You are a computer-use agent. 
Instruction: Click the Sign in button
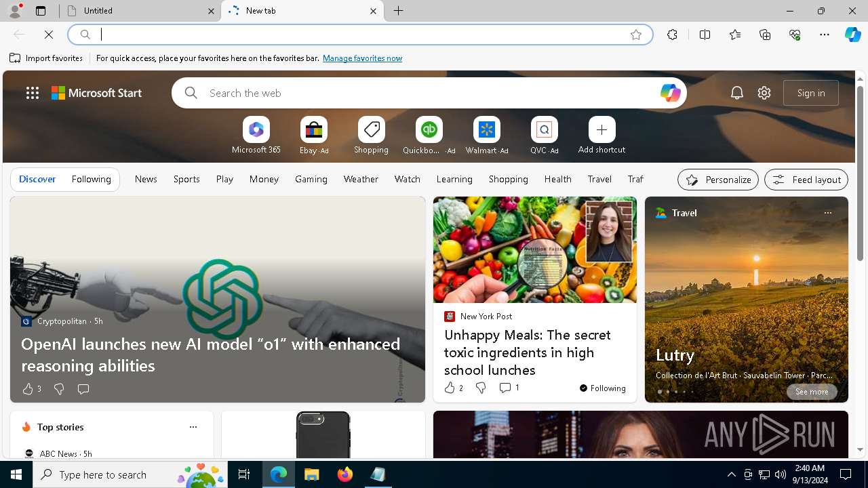(811, 93)
